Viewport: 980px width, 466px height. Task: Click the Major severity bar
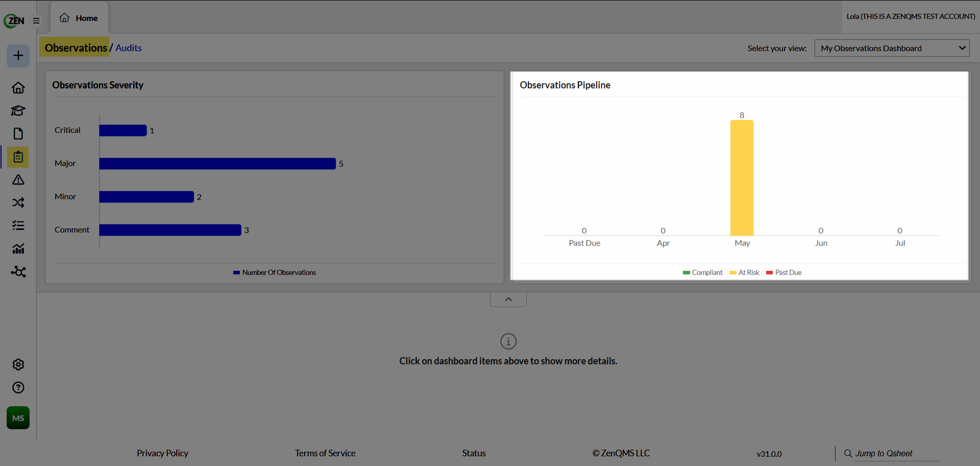click(x=217, y=164)
